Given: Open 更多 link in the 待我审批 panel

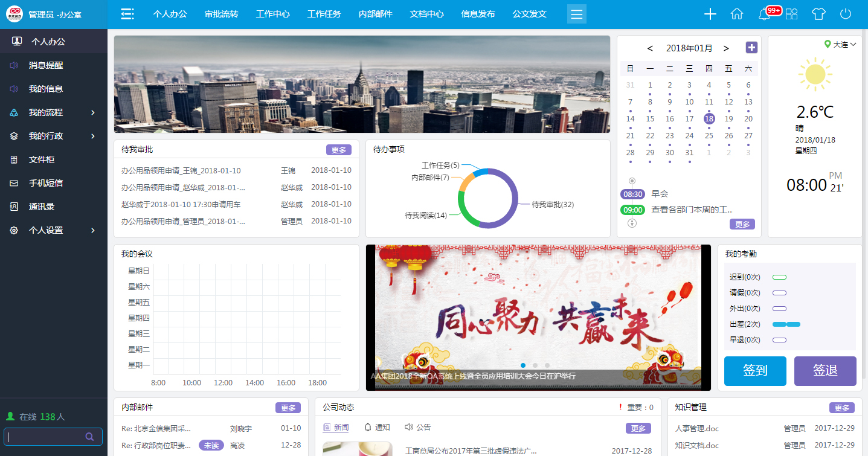Looking at the screenshot, I should click(339, 149).
